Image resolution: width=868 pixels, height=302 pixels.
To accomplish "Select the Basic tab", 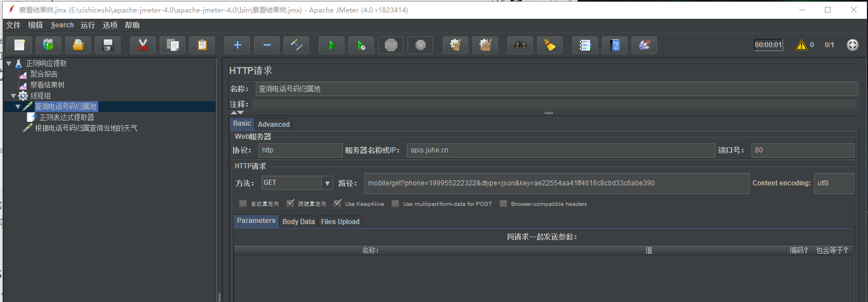I will pyautogui.click(x=242, y=123).
